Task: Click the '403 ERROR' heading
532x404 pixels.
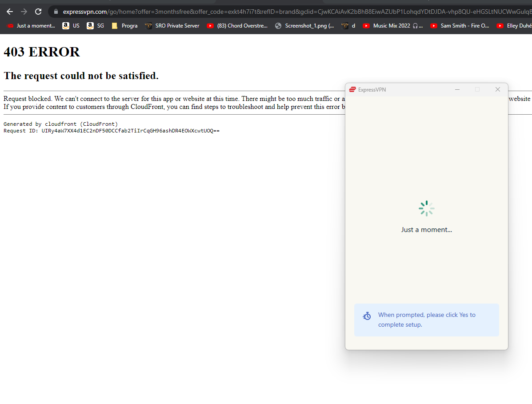Action: click(42, 52)
